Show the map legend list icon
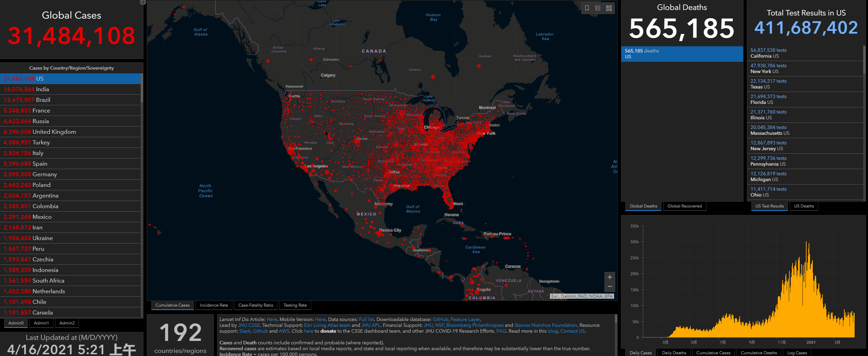 point(598,8)
